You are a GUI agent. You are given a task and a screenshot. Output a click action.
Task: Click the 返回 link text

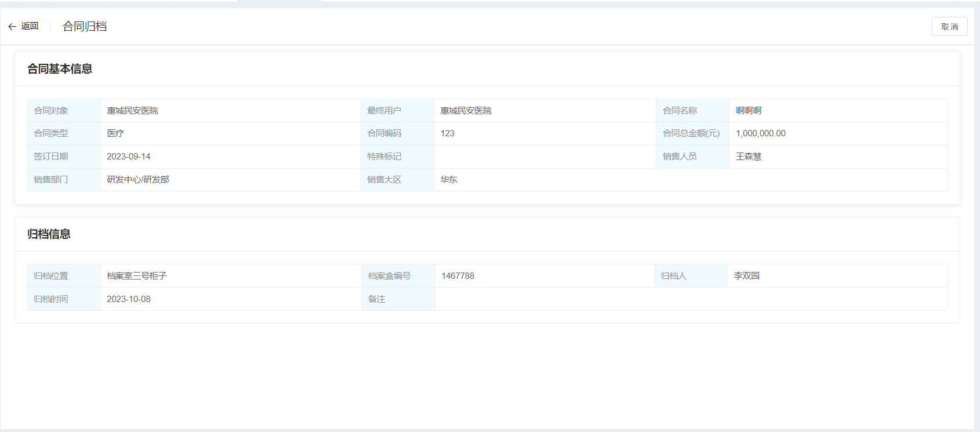pos(30,26)
